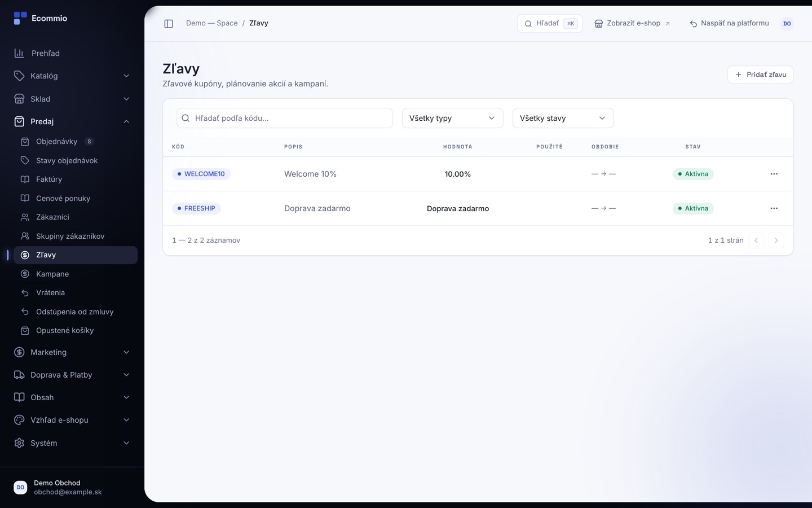Open row actions menu for FREESHIP
The height and width of the screenshot is (508, 812).
click(x=774, y=208)
